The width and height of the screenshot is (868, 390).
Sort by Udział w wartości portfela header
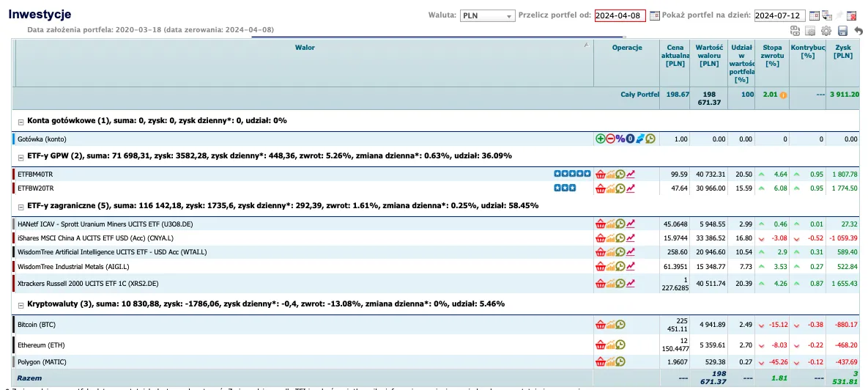pyautogui.click(x=741, y=64)
